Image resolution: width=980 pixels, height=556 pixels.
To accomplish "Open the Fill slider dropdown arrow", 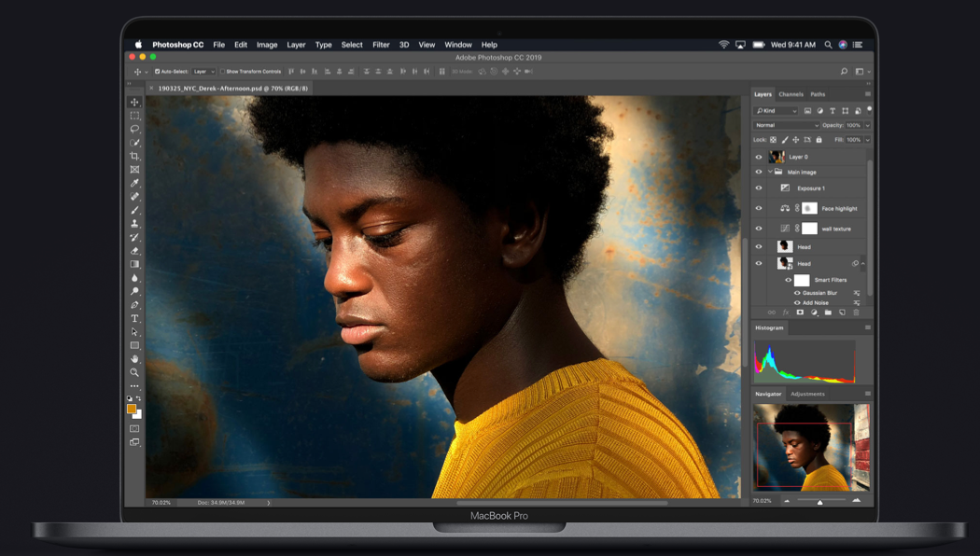I will coord(867,140).
